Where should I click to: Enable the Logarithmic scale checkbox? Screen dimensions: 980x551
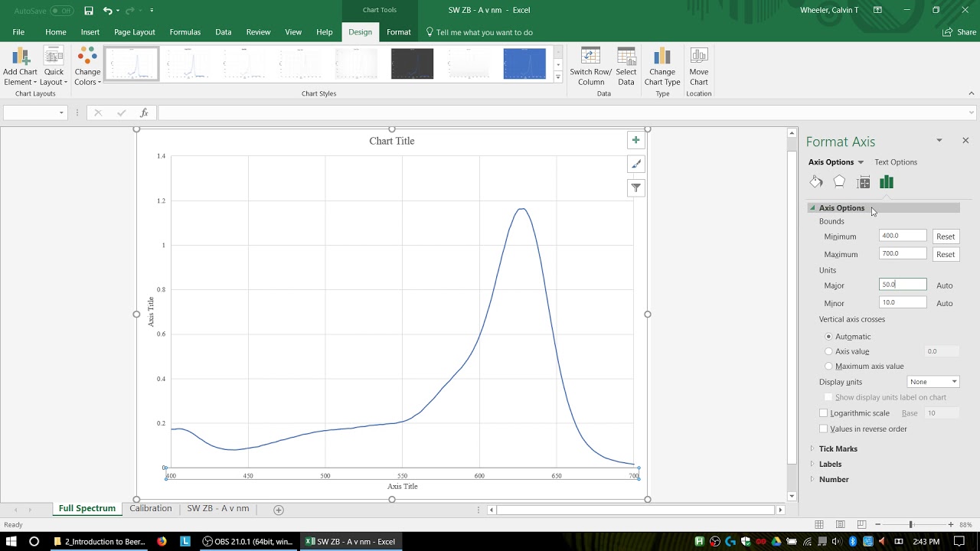pyautogui.click(x=824, y=413)
